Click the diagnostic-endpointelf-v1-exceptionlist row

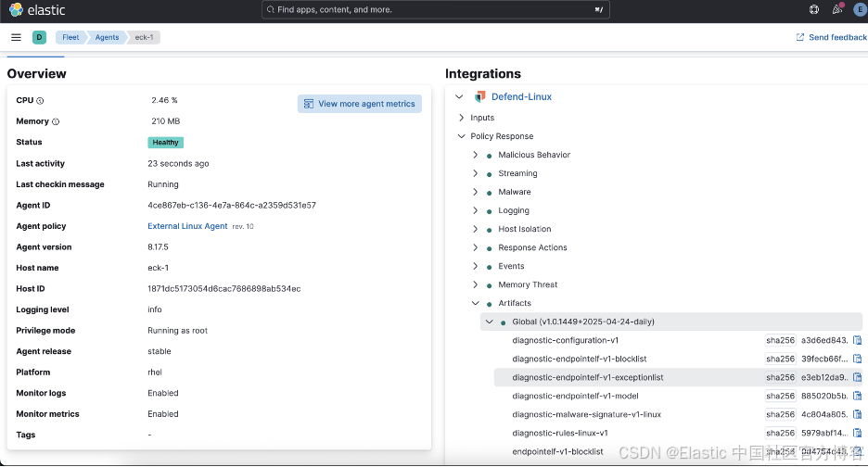678,377
